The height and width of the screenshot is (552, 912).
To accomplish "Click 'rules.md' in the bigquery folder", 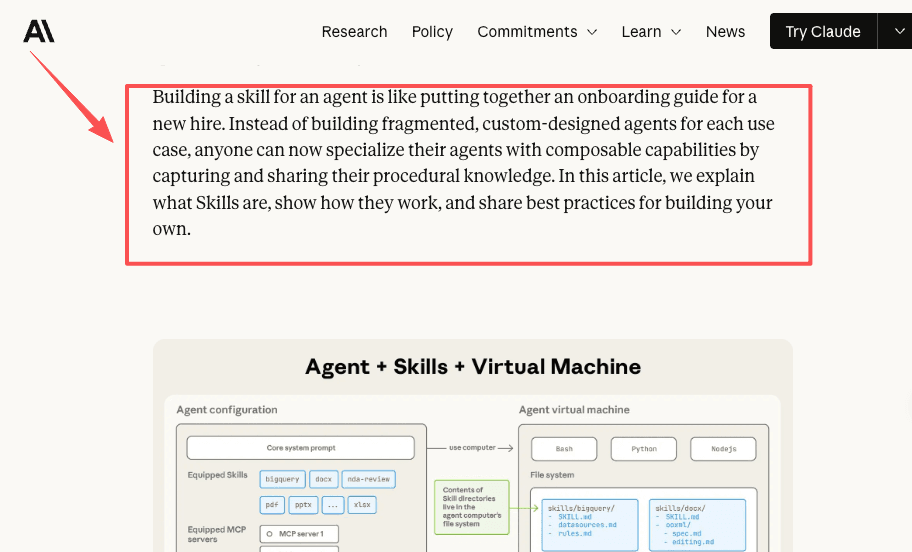I will (x=575, y=533).
